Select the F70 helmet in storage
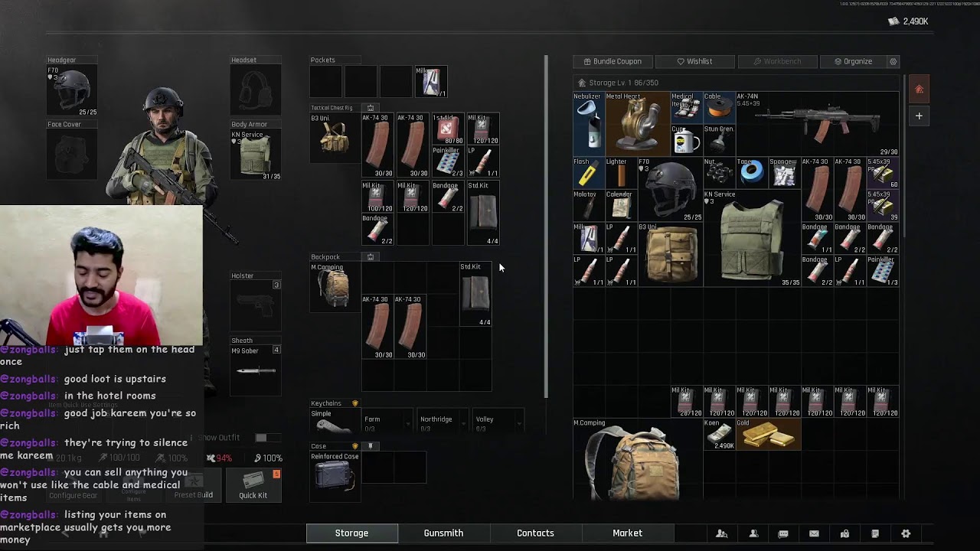Image resolution: width=980 pixels, height=551 pixels. pos(670,189)
